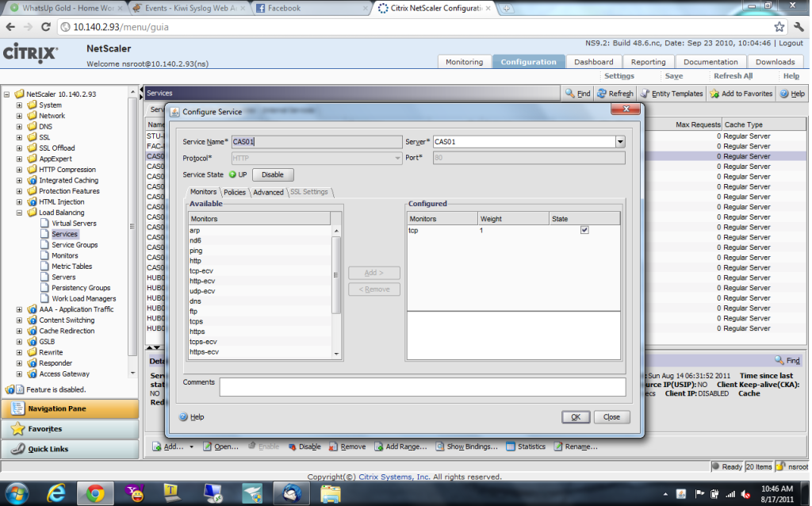The image size is (812, 506).
Task: Expand the System tree node
Action: [19, 105]
